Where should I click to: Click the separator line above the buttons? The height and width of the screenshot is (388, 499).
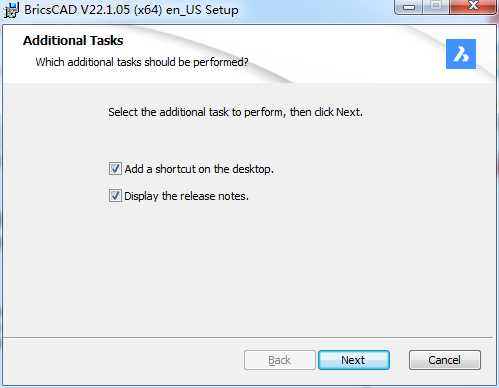click(x=248, y=338)
